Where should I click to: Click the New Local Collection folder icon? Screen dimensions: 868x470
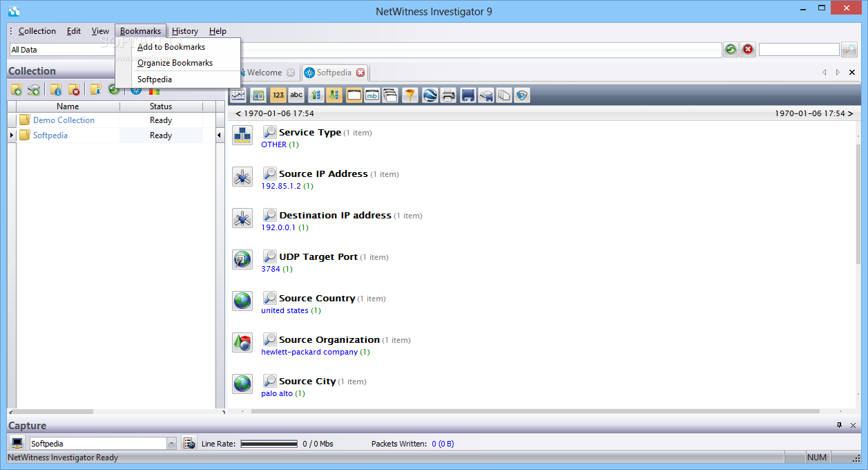(x=16, y=89)
